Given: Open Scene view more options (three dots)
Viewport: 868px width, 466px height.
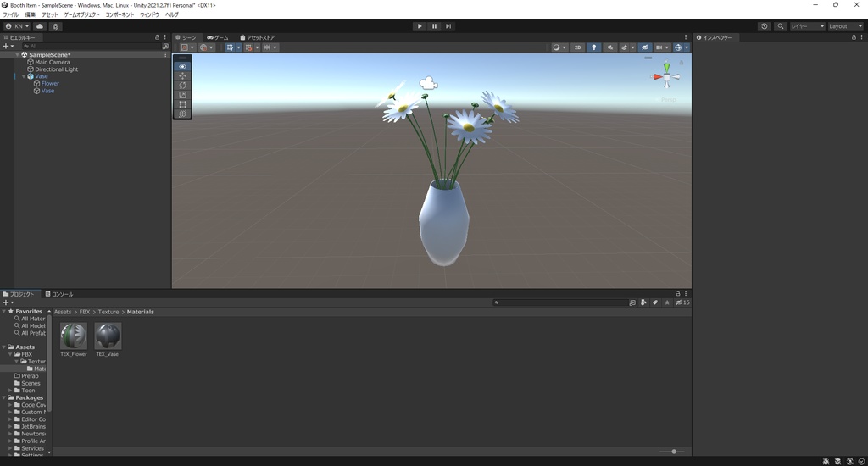Looking at the screenshot, I should (686, 37).
